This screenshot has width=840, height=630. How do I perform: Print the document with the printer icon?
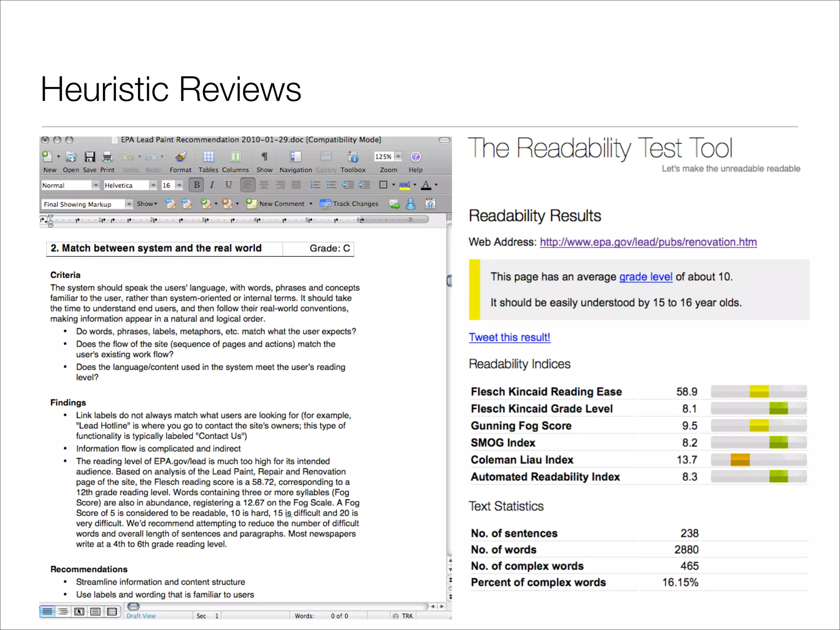click(x=107, y=157)
